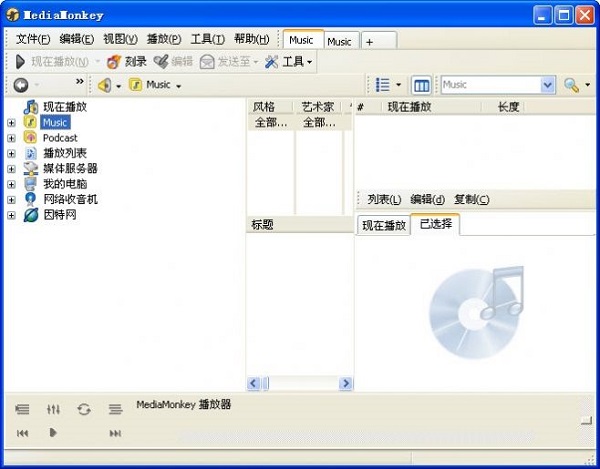This screenshot has width=600, height=469.
Task: Open the view mode dropdown arrow
Action: [398, 85]
